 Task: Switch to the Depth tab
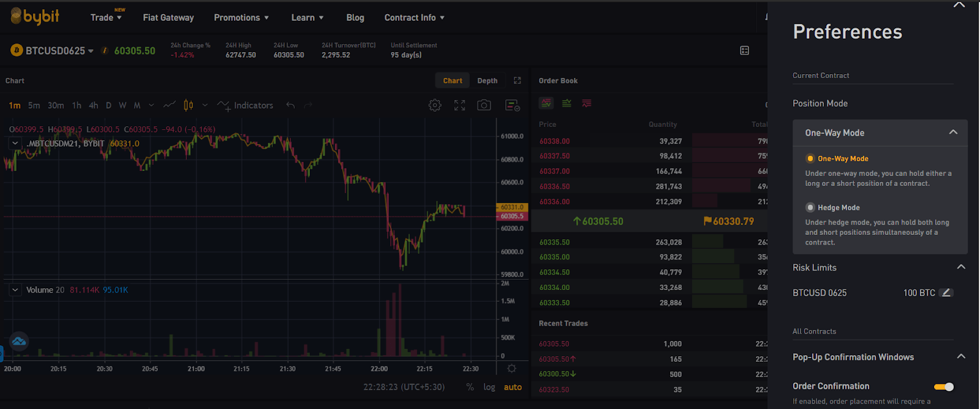pos(488,80)
